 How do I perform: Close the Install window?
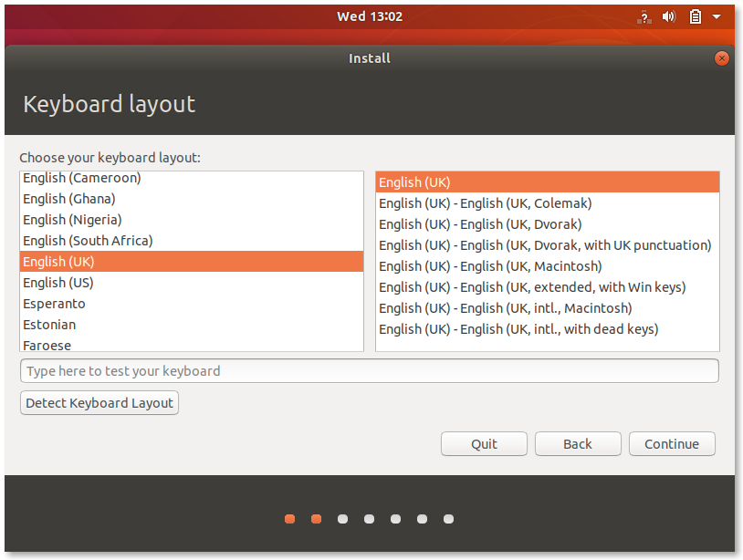point(722,58)
